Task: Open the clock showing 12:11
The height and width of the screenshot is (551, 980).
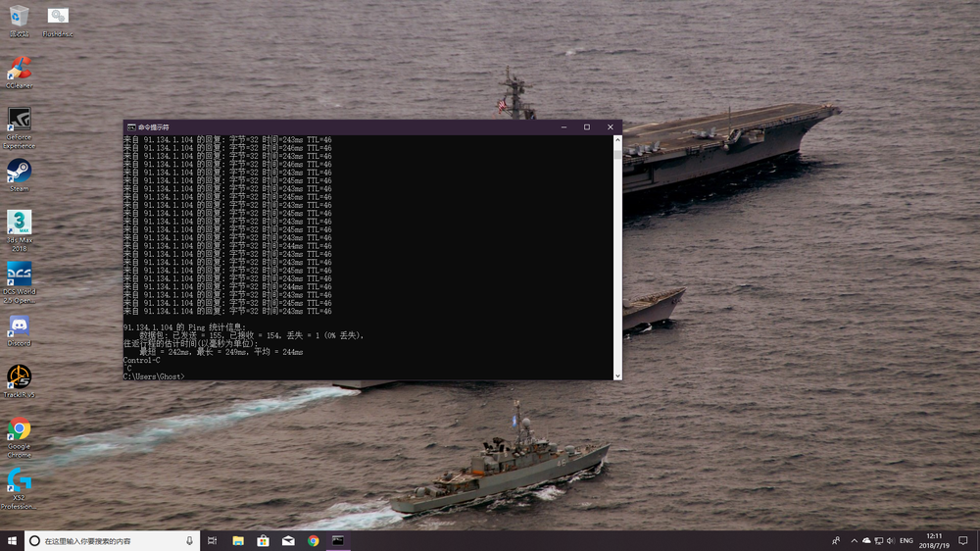Action: pos(934,540)
